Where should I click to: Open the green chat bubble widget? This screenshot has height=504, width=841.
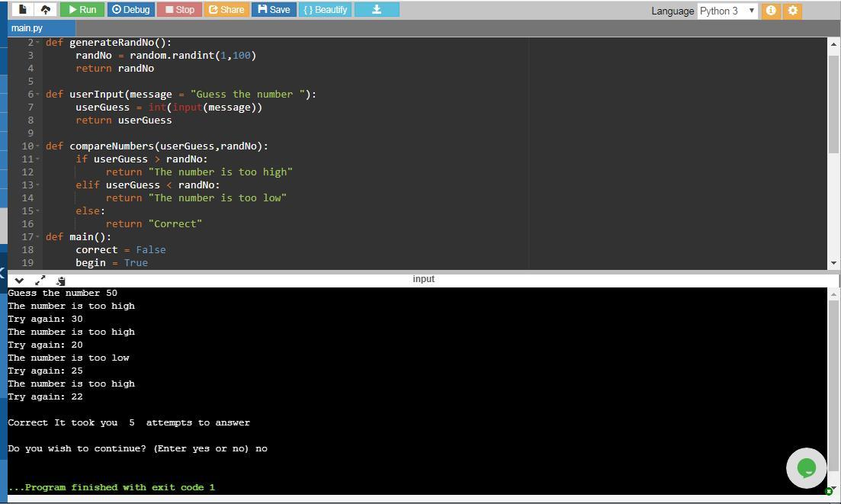pyautogui.click(x=806, y=467)
